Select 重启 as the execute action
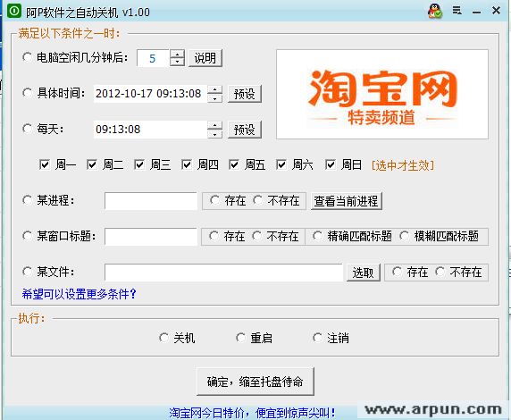The height and width of the screenshot is (420, 511). click(255, 338)
